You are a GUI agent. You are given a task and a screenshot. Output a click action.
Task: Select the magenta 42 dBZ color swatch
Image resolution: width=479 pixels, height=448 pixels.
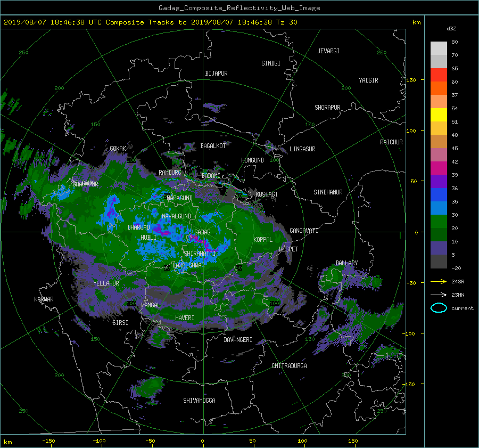pyautogui.click(x=439, y=168)
